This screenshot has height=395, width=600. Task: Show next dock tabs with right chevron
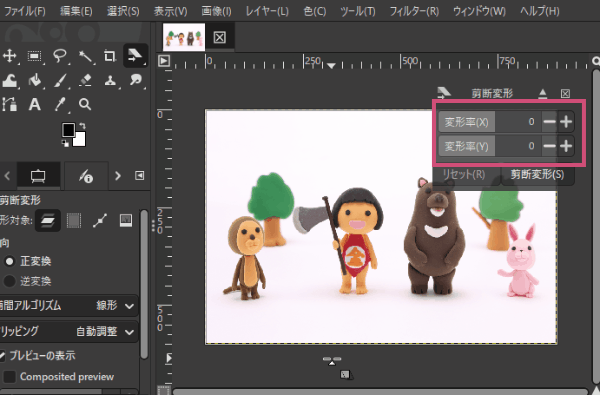pos(117,176)
